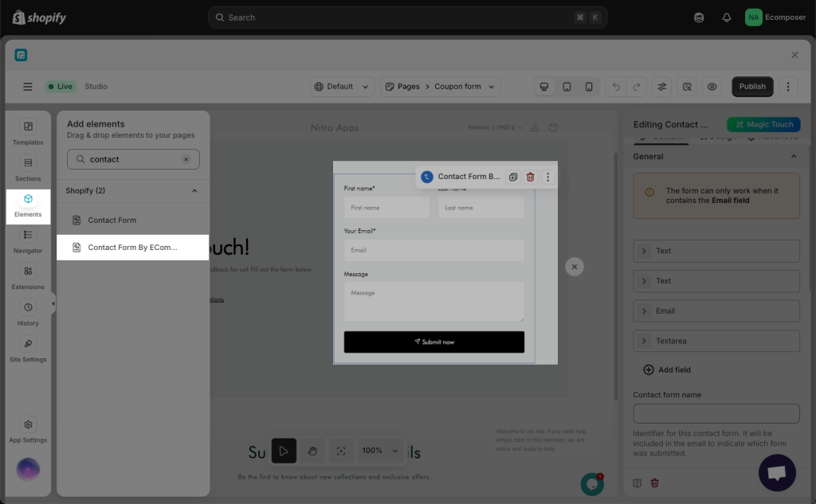
Task: Select Contact Form By EComposer element
Action: [132, 248]
